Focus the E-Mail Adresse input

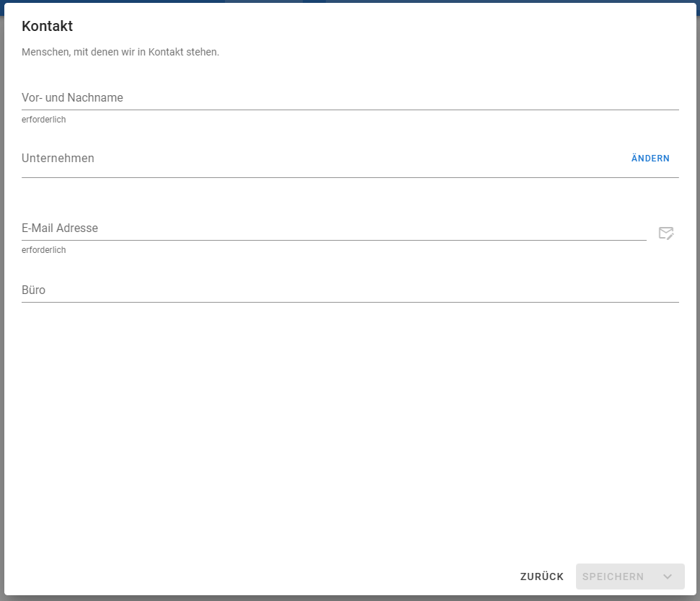[x=334, y=228]
